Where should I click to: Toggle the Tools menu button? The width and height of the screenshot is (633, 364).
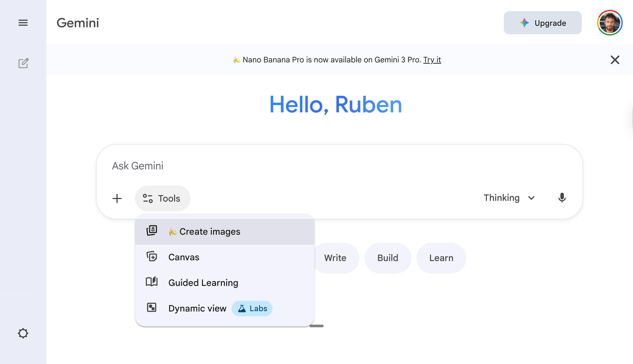[x=162, y=198]
